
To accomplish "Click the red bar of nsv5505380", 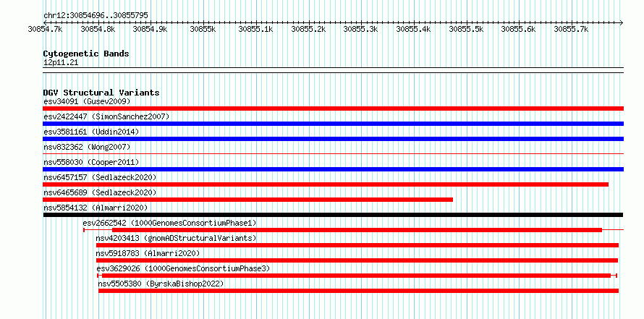I will coord(359,291).
